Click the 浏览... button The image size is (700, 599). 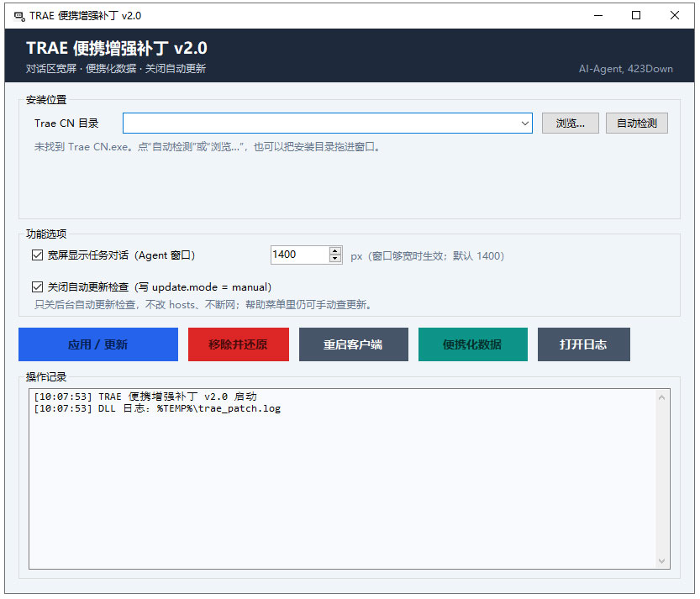point(570,123)
